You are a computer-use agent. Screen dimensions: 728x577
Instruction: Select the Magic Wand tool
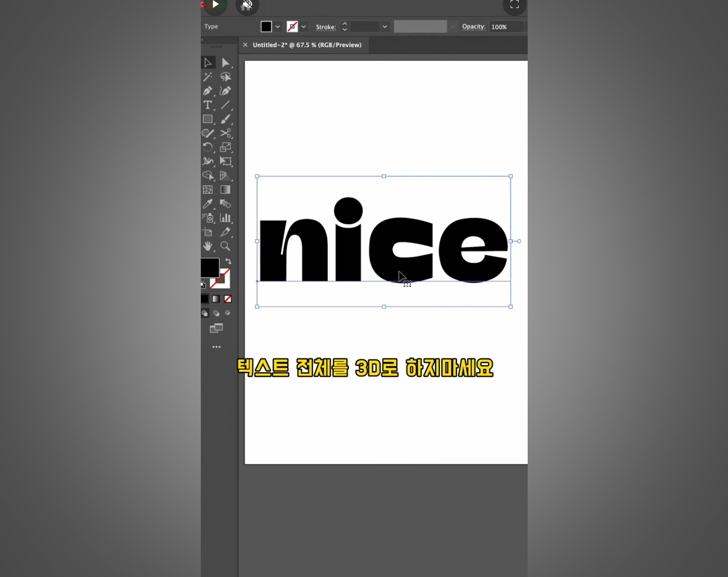[x=207, y=77]
